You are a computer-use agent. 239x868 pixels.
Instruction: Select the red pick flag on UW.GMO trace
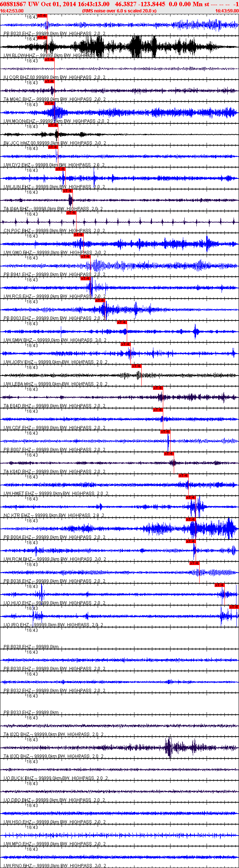pos(79,235)
